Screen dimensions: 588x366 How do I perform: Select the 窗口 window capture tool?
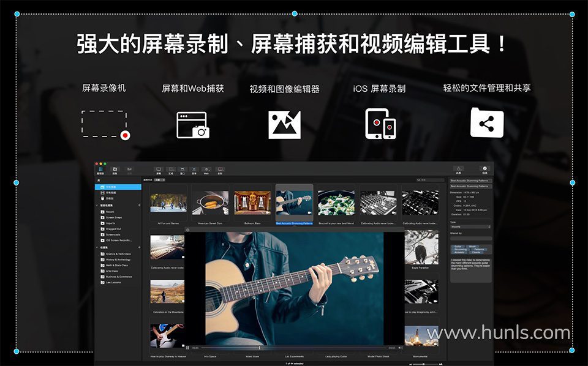183,170
